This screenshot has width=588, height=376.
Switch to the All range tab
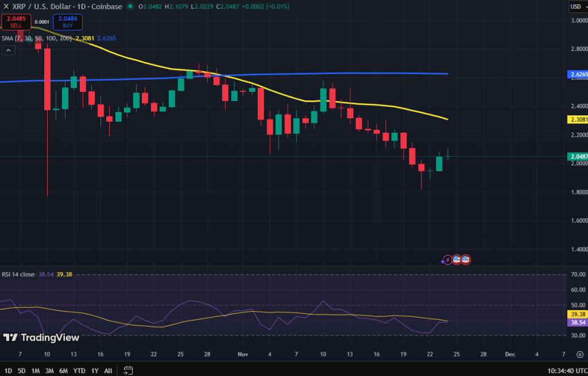pos(108,371)
